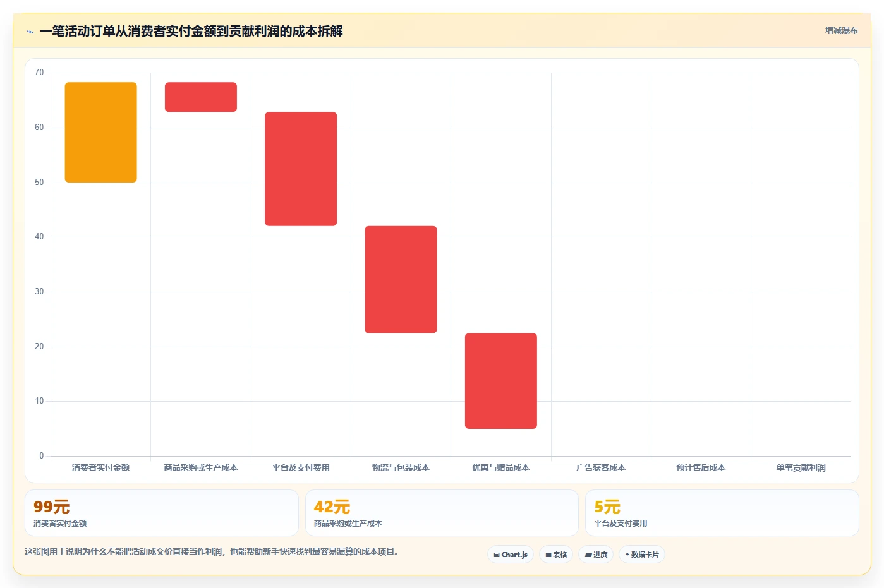Click the x-axis label 消费者实付金额
Screen dimensions: 884x588
coord(100,467)
